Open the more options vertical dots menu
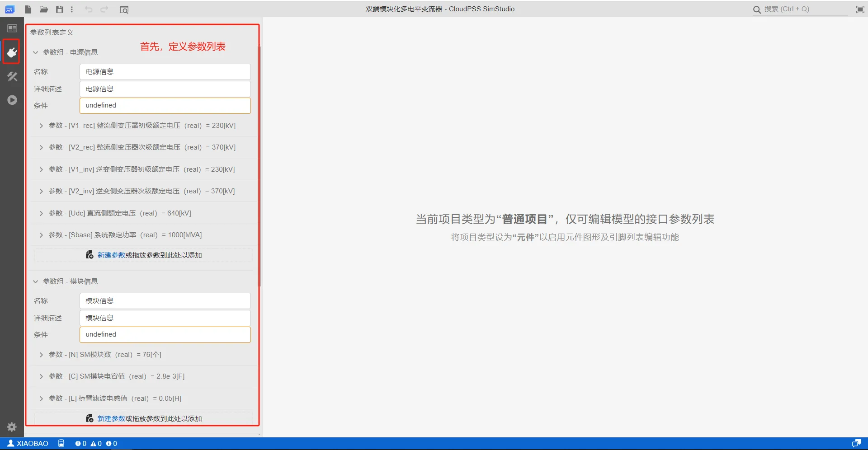 point(72,9)
